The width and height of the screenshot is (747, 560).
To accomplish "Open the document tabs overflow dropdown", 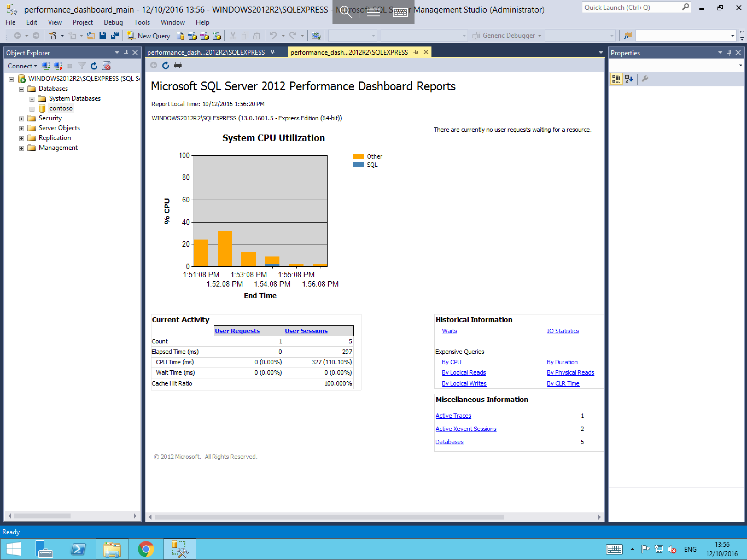I will pyautogui.click(x=600, y=52).
